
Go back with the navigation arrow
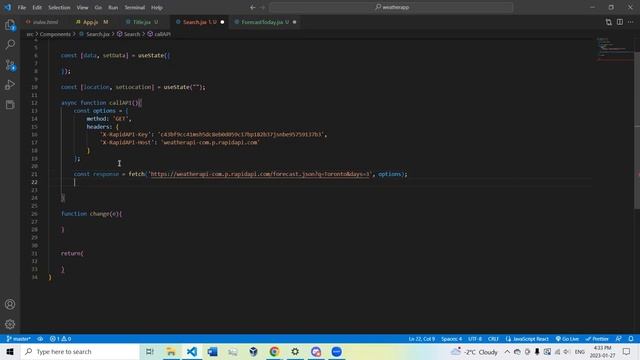coord(253,7)
